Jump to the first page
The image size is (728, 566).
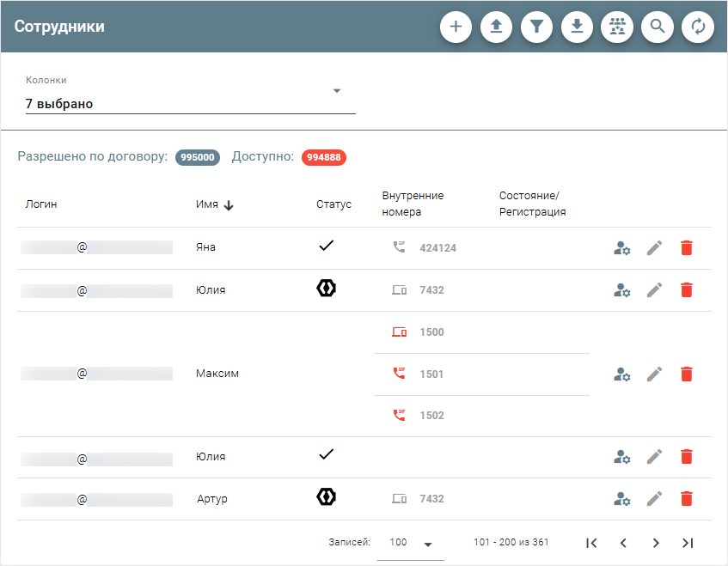tap(591, 543)
